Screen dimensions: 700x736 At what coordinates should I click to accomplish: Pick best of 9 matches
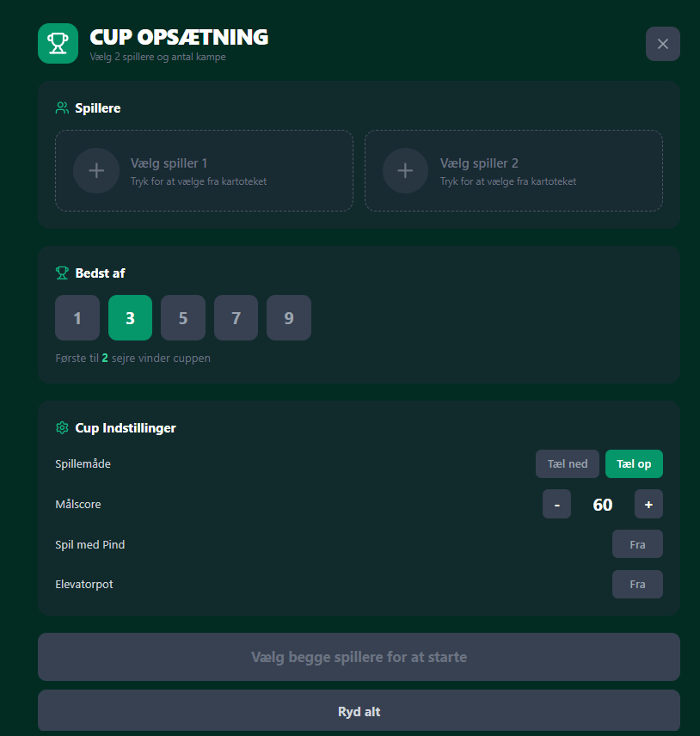click(x=289, y=318)
